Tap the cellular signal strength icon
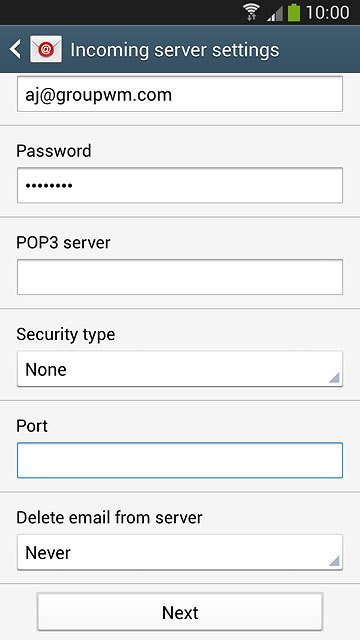Viewport: 360px width, 640px height. pos(275,13)
